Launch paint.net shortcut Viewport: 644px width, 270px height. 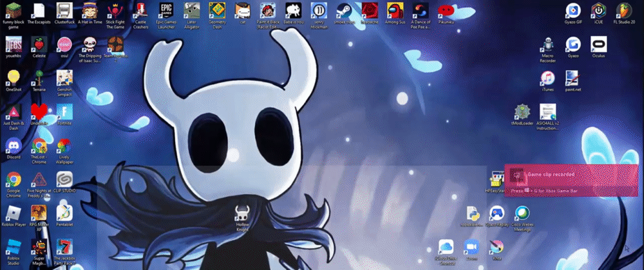[x=573, y=81]
